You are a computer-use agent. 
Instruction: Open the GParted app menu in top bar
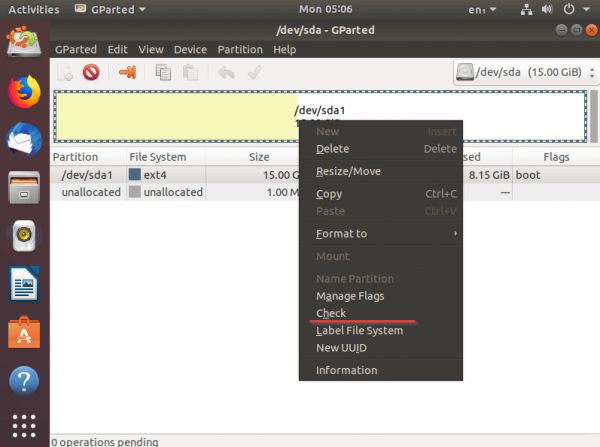111,9
